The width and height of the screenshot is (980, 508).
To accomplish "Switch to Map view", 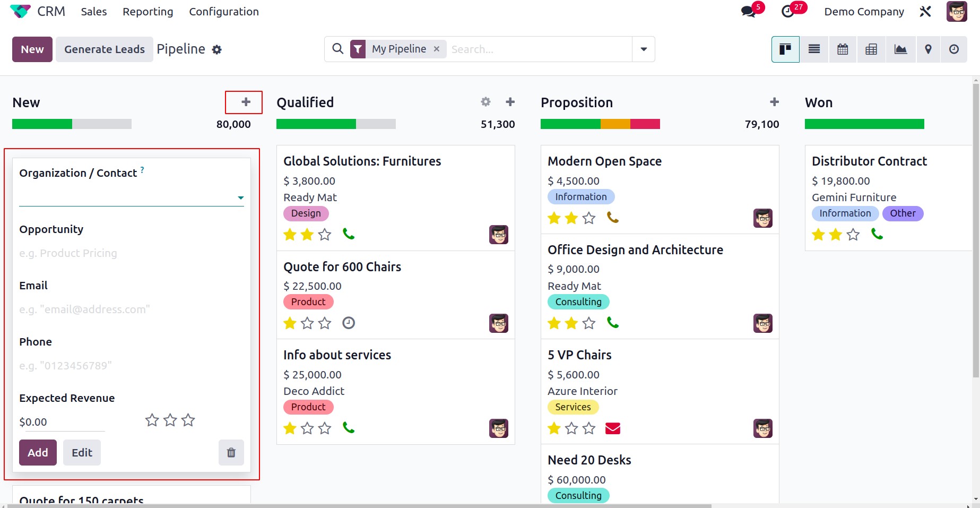I will point(928,49).
